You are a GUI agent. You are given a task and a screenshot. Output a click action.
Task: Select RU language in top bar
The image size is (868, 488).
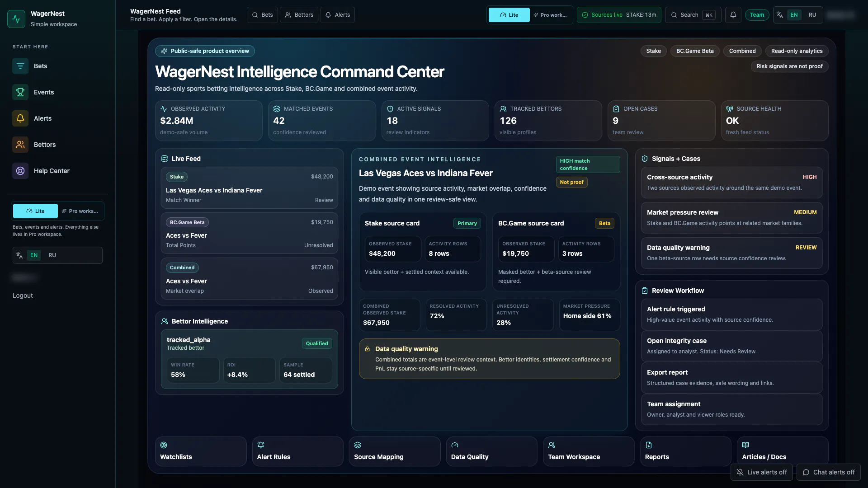pyautogui.click(x=812, y=15)
